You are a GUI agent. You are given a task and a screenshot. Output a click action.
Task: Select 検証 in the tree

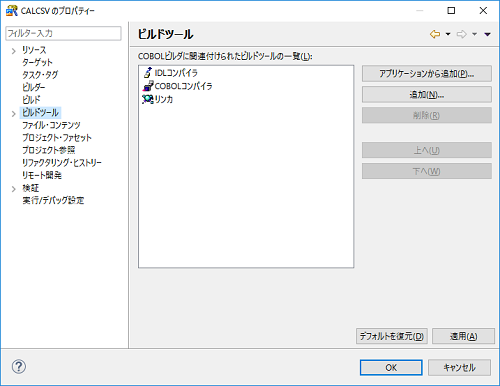point(30,188)
